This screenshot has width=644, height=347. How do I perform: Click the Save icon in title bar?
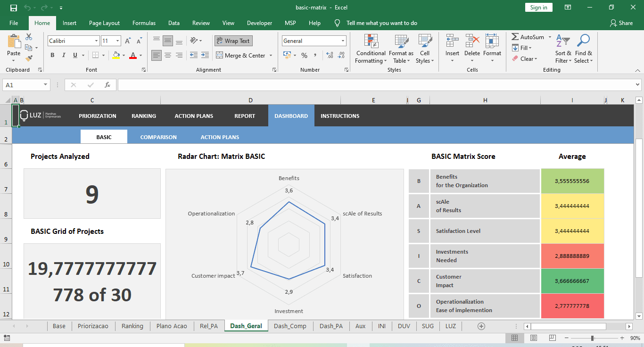(x=14, y=8)
